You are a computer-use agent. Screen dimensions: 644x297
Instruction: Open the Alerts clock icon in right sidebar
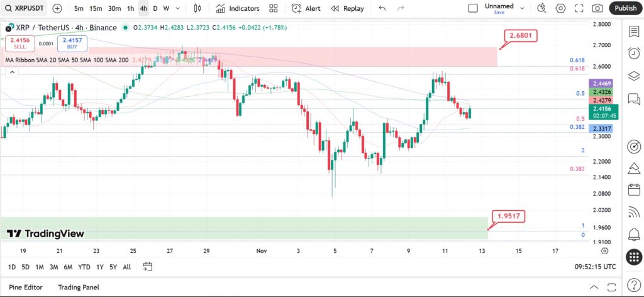(x=634, y=53)
